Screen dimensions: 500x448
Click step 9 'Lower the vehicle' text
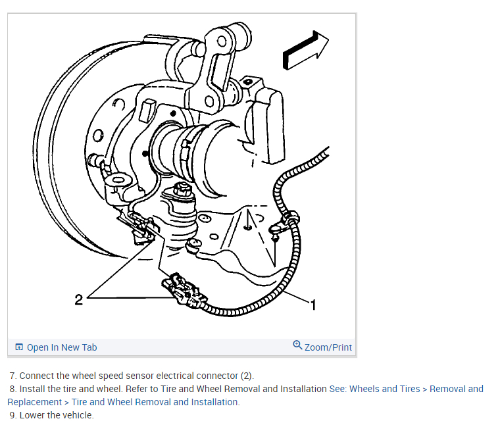point(52,415)
